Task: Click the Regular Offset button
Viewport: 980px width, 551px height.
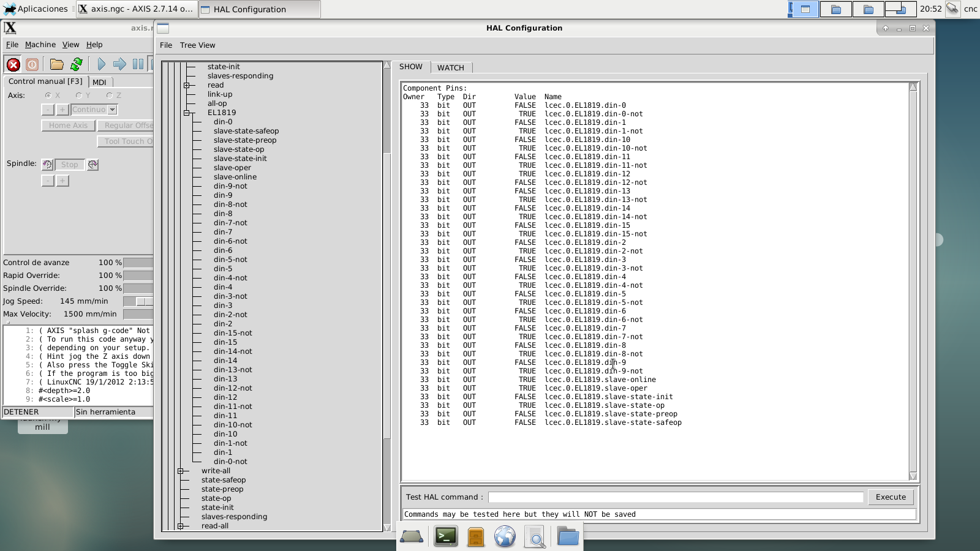Action: coord(126,126)
